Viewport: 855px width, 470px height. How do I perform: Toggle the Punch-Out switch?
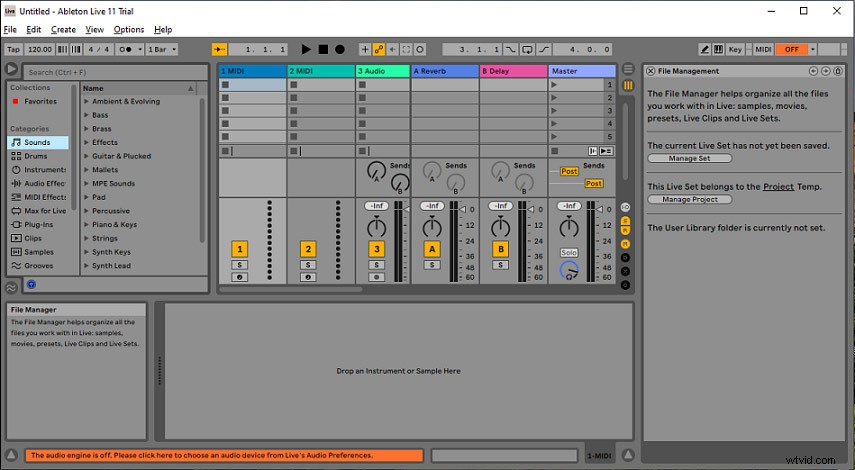(x=544, y=50)
